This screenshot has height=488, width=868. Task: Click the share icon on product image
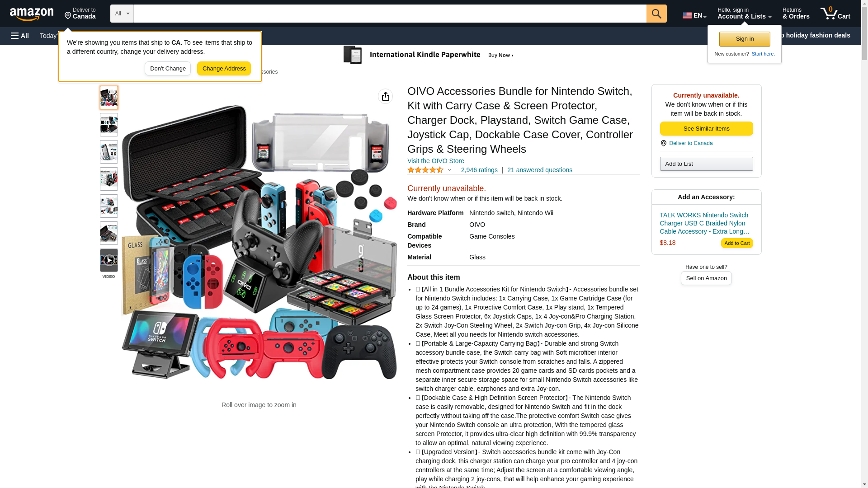tap(385, 96)
